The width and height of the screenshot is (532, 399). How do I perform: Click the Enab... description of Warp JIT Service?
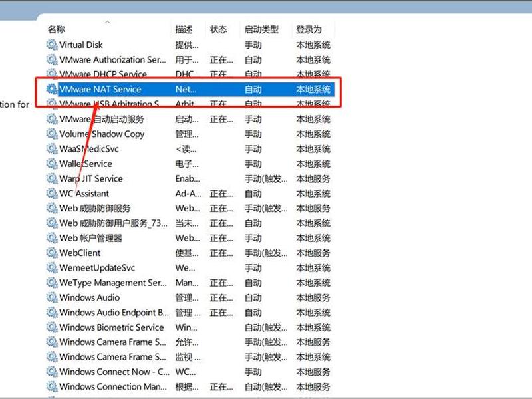[x=188, y=178]
